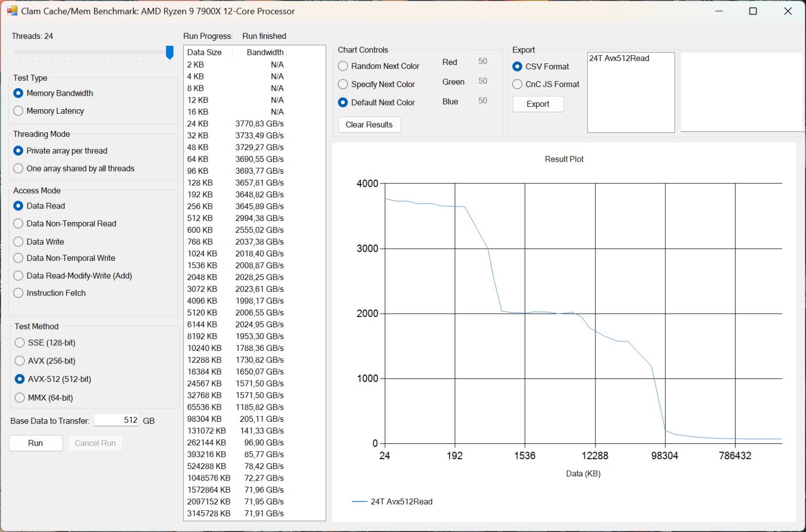Select the 512 KB result row
The height and width of the screenshot is (532, 806).
(x=235, y=218)
